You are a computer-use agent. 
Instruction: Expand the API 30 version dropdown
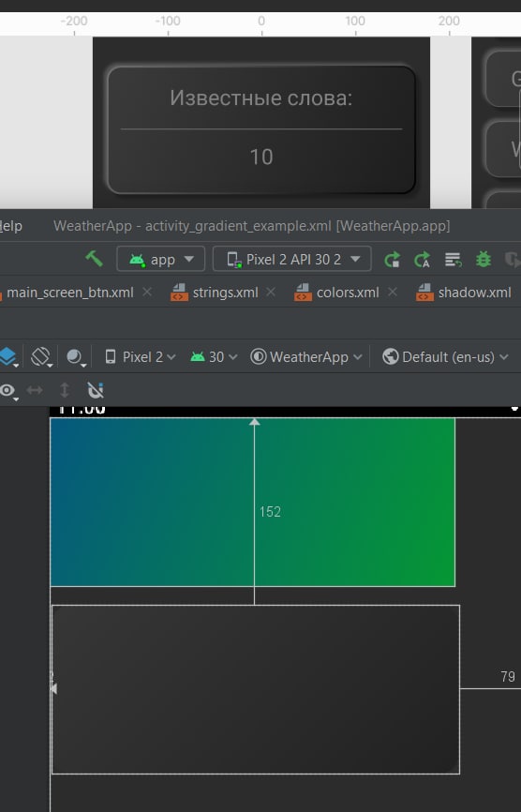click(214, 357)
